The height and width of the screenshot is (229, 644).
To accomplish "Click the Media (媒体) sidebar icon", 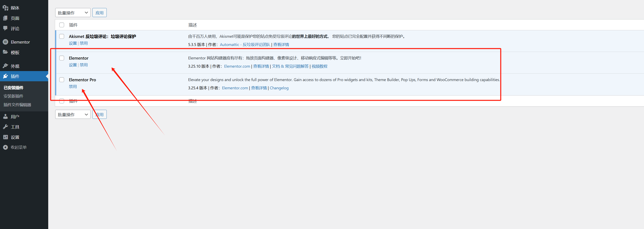I will pos(5,8).
